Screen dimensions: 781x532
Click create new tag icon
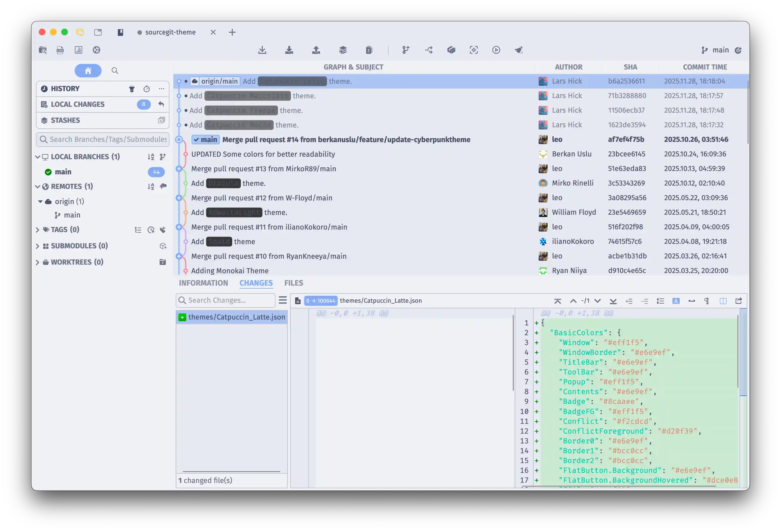163,230
